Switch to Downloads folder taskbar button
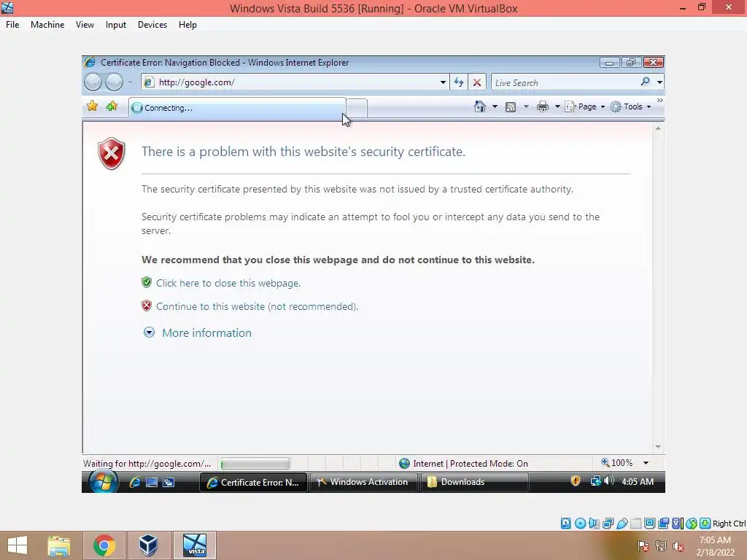The image size is (747, 560). click(x=474, y=482)
